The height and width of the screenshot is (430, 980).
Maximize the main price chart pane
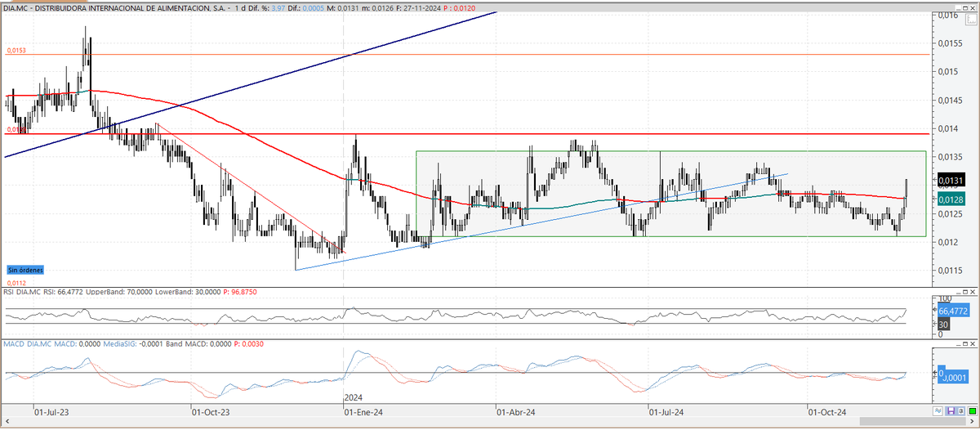click(x=965, y=8)
